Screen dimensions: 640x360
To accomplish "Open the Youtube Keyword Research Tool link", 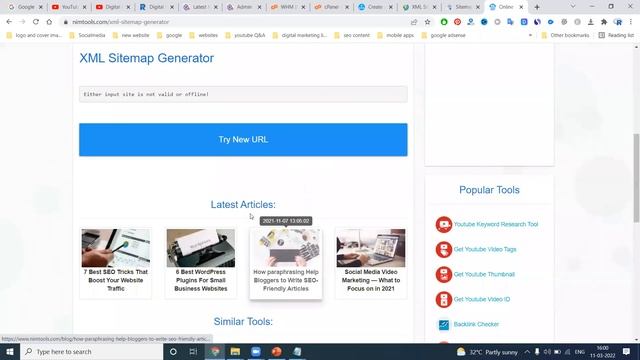I will coord(496,224).
